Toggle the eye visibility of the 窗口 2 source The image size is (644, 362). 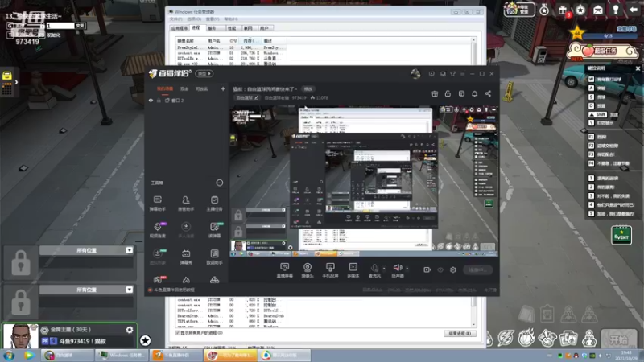(x=151, y=101)
